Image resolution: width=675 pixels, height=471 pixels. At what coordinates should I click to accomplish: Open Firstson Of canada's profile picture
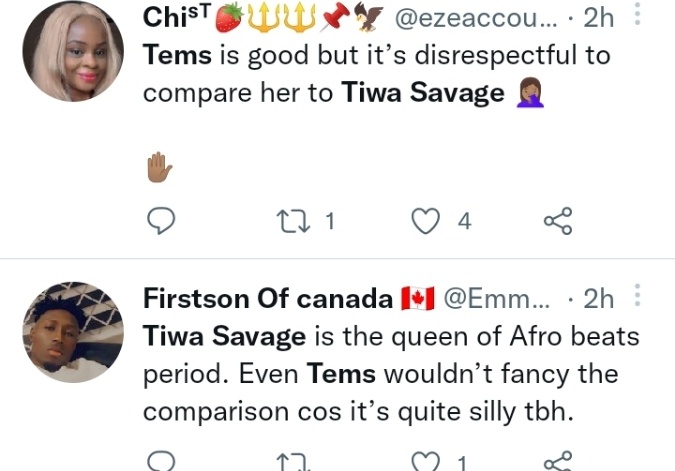click(73, 332)
